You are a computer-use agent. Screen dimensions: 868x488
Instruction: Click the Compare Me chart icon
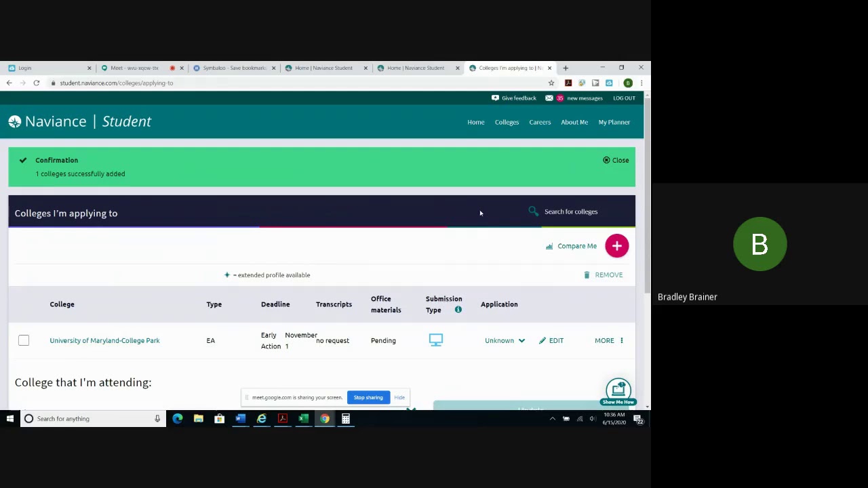click(x=549, y=247)
